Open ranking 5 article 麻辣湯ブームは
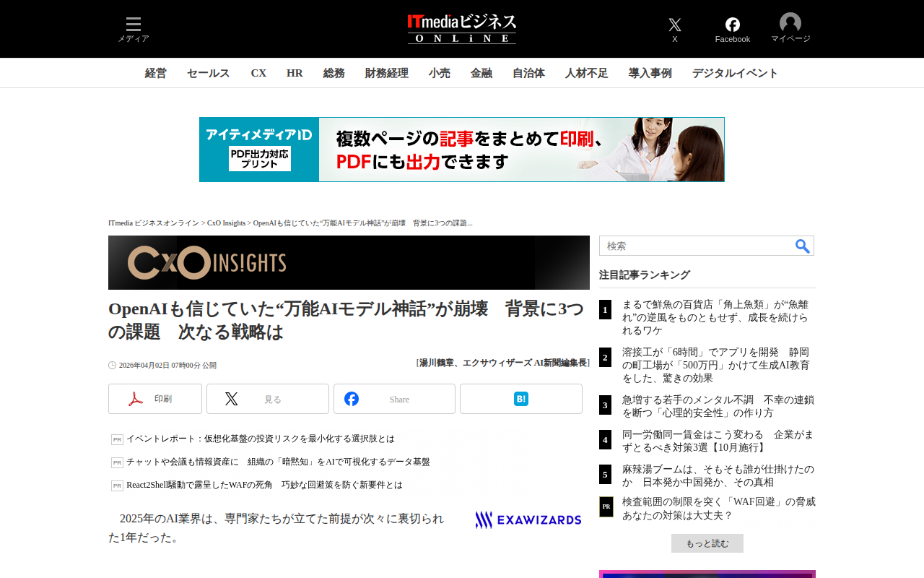The height and width of the screenshot is (578, 924). (x=718, y=475)
